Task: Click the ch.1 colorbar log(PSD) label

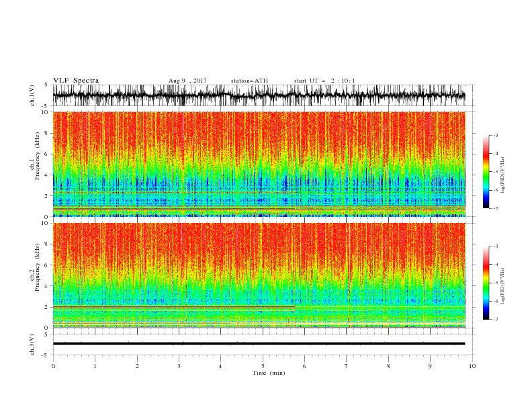Action: (x=503, y=175)
